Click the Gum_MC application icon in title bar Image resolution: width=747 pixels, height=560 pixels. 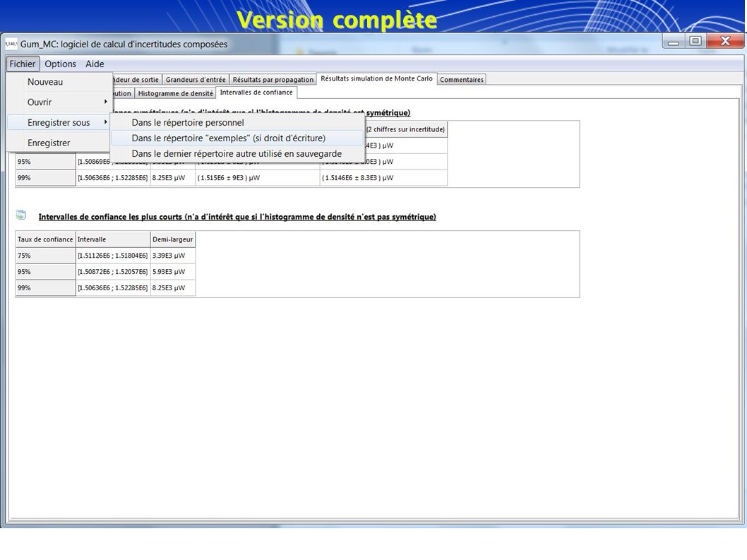coord(11,44)
